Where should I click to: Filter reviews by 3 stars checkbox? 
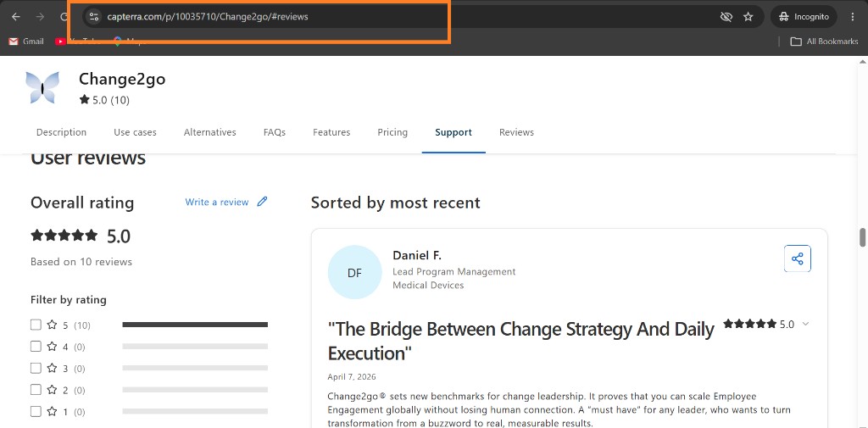pyautogui.click(x=36, y=368)
